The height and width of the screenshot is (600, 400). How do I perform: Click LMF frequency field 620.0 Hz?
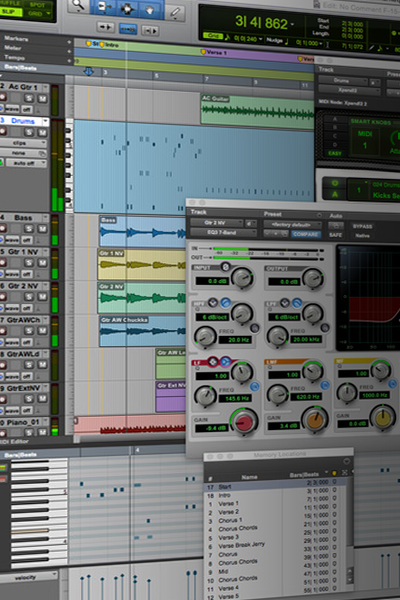(306, 397)
